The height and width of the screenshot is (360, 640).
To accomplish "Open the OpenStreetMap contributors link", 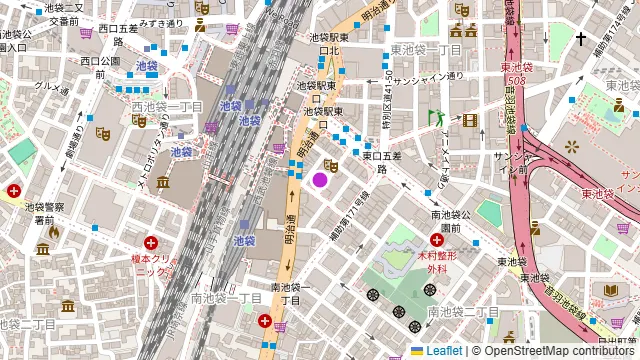I will click(x=559, y=351).
